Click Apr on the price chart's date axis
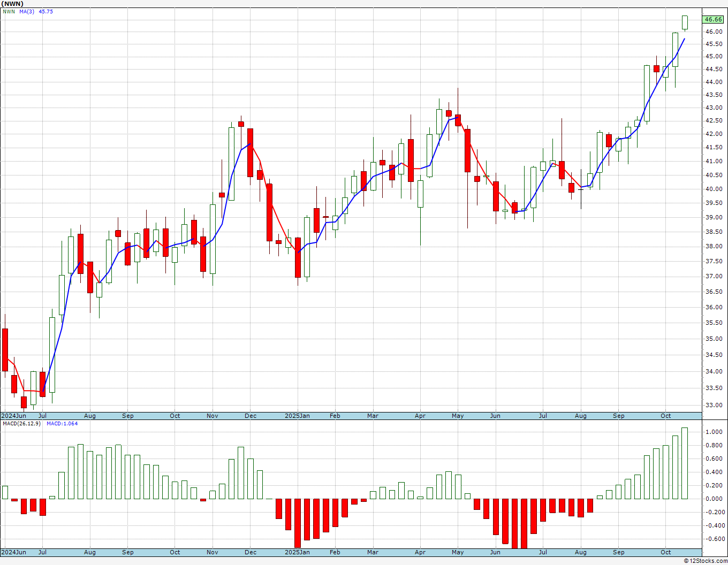The height and width of the screenshot is (565, 728). pyautogui.click(x=420, y=416)
